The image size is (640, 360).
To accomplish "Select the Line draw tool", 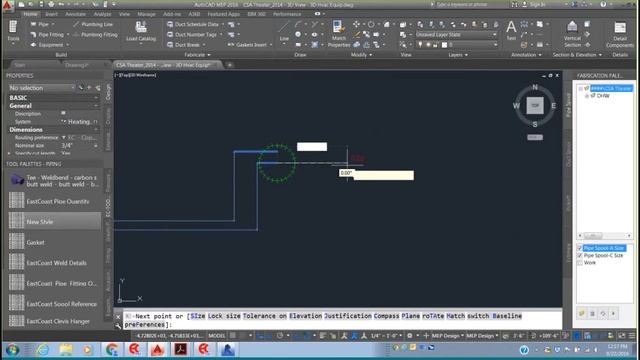I will coord(284,31).
